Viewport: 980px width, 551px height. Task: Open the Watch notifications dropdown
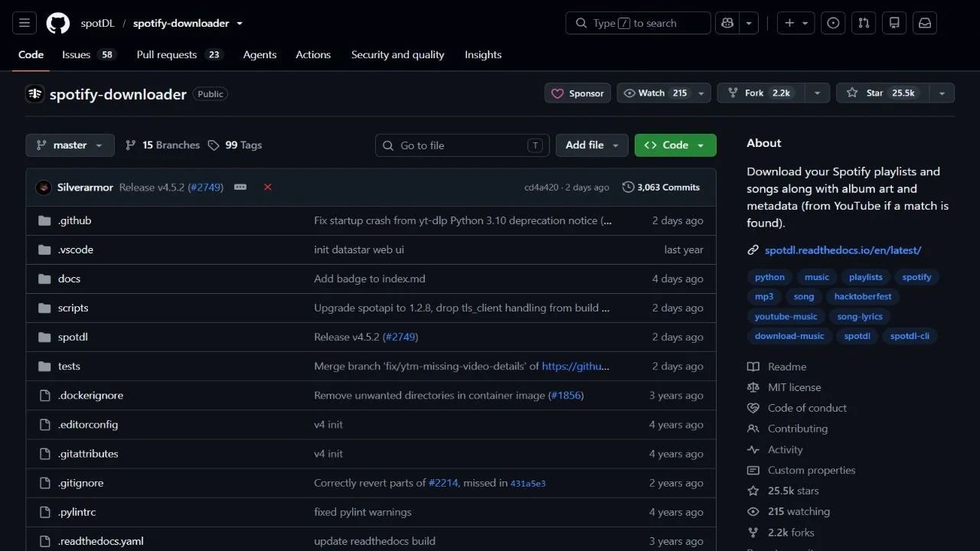point(664,93)
